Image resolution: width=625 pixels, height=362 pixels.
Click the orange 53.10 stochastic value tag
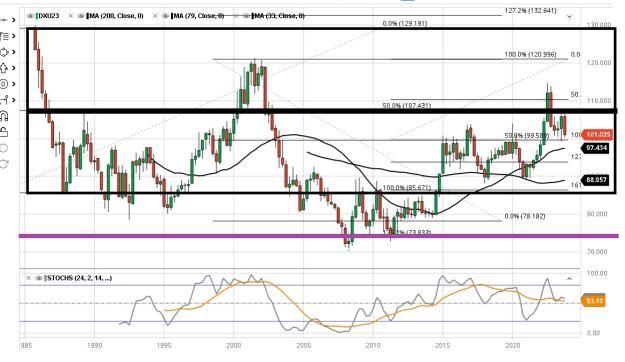594,301
